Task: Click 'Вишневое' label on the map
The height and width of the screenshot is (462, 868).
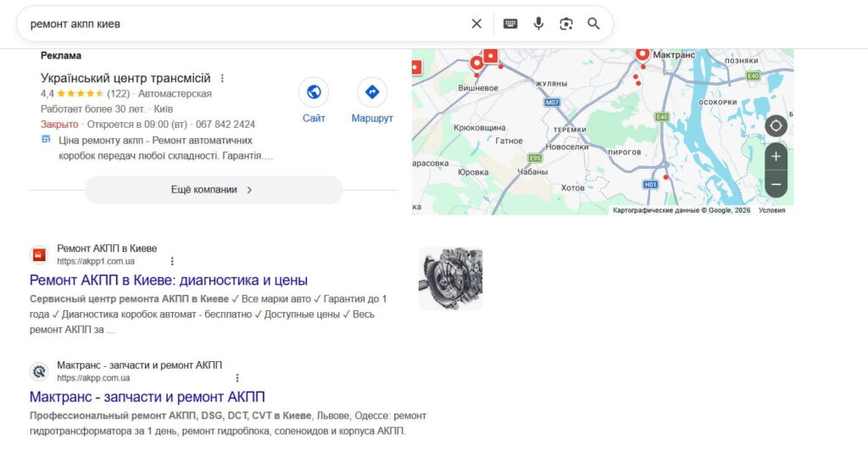Action: coord(478,88)
